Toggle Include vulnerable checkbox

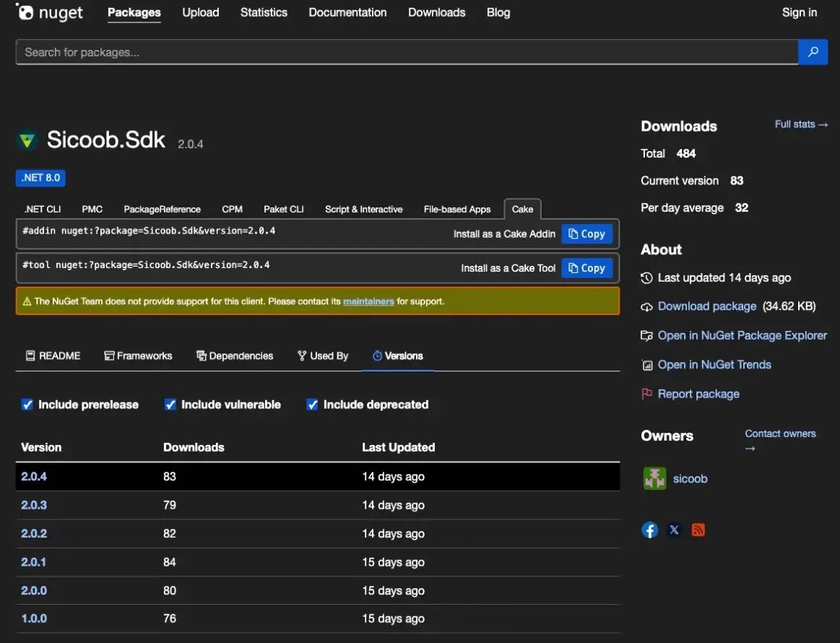pyautogui.click(x=170, y=405)
